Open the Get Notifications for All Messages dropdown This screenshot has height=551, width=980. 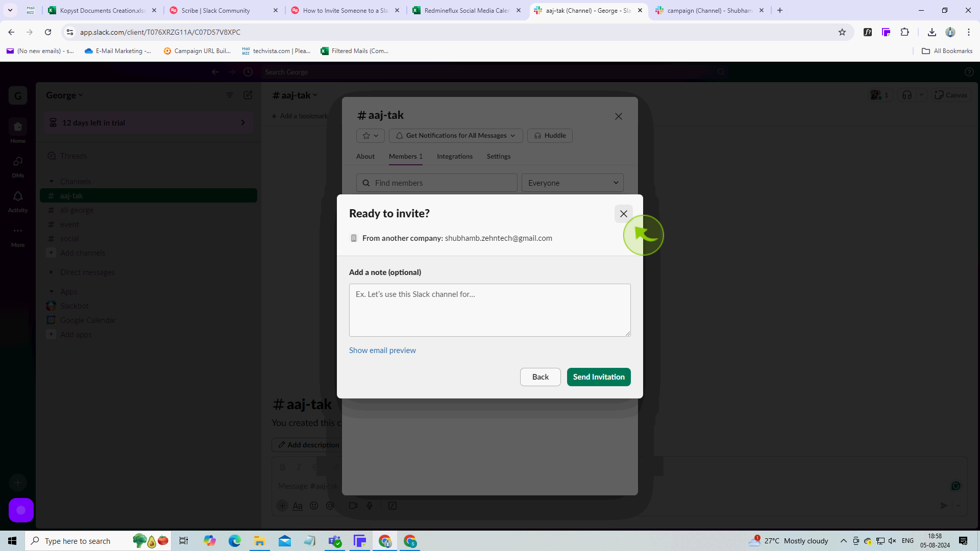(456, 136)
